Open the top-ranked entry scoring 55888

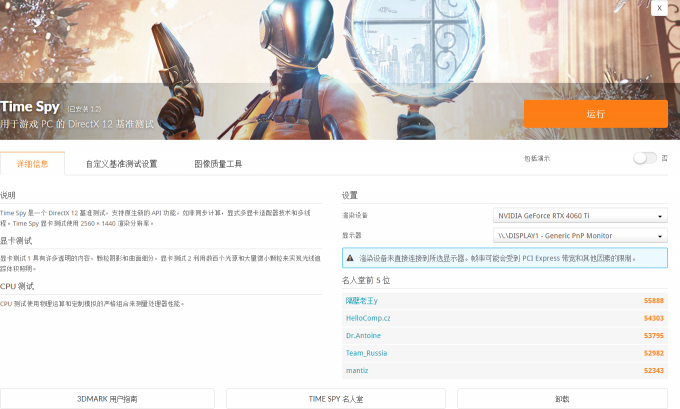(x=362, y=301)
